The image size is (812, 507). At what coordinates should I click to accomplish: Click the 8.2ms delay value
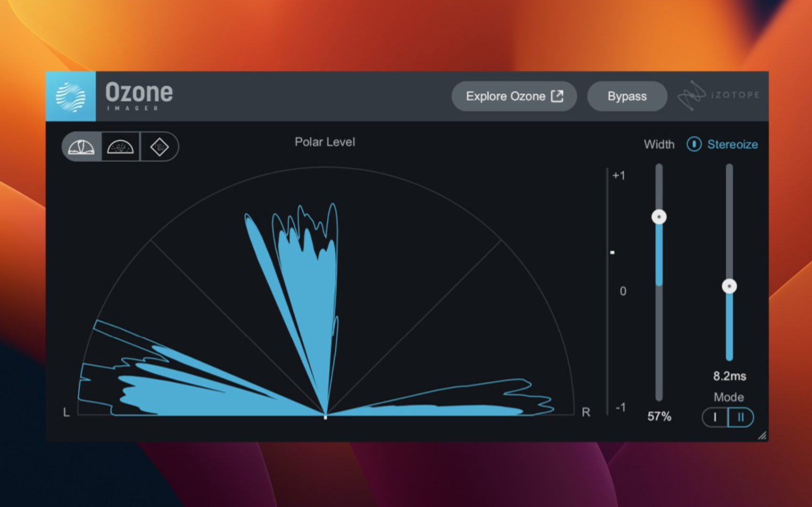[x=729, y=376]
